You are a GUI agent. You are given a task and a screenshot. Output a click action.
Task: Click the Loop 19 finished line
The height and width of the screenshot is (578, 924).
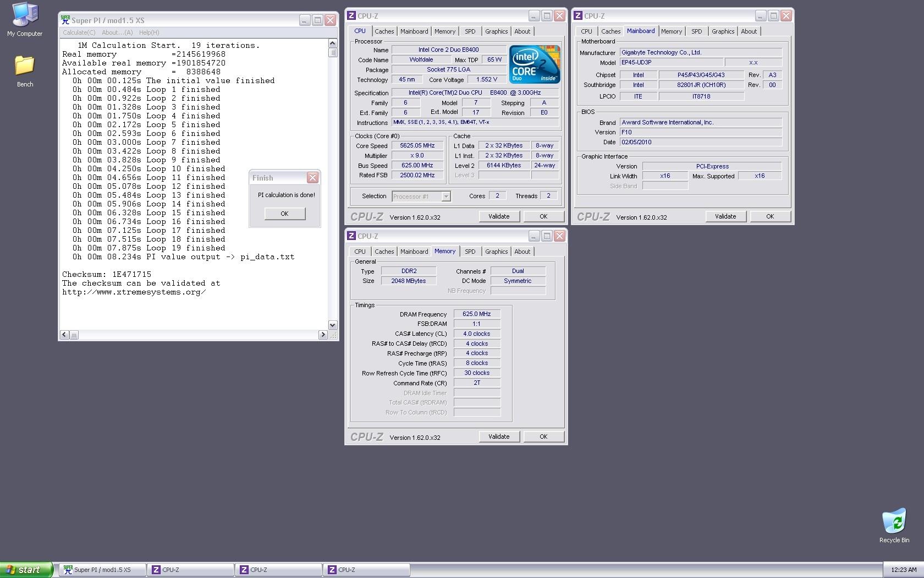[149, 248]
